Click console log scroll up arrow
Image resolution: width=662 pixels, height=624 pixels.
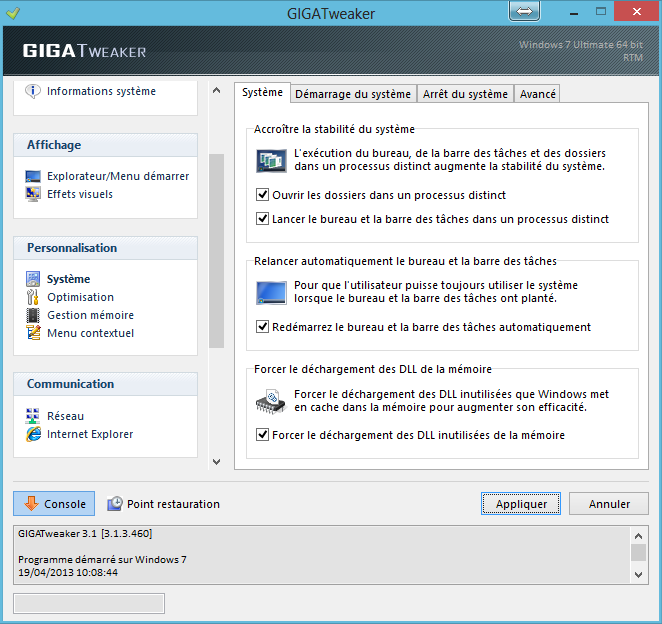[638, 536]
